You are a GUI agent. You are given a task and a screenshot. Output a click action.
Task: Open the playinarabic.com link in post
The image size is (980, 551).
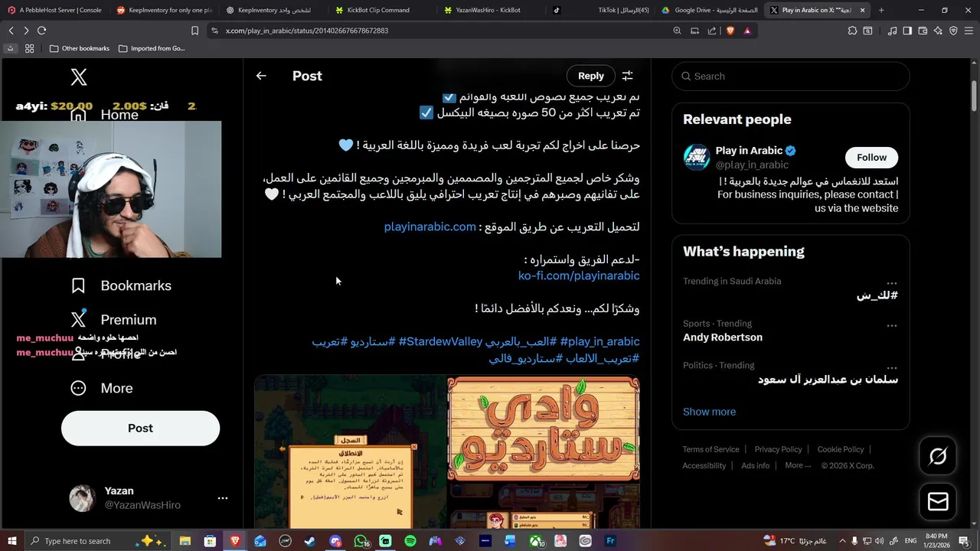[430, 227]
